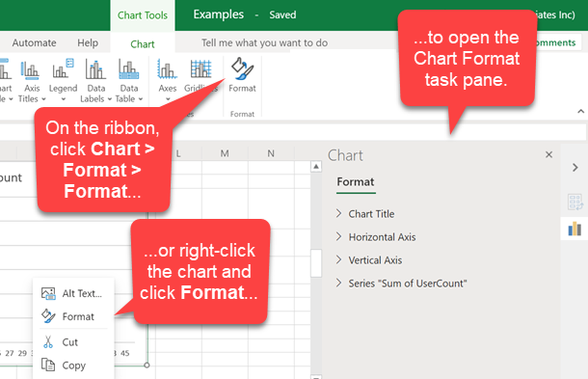Switch to the Chart ribbon tab
Screen dimensions: 588x379
tap(143, 44)
